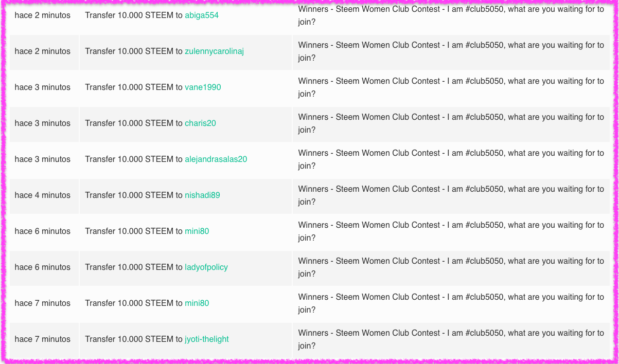Click "Transfer 10.000 STEEM to" before abiga554

[134, 15]
